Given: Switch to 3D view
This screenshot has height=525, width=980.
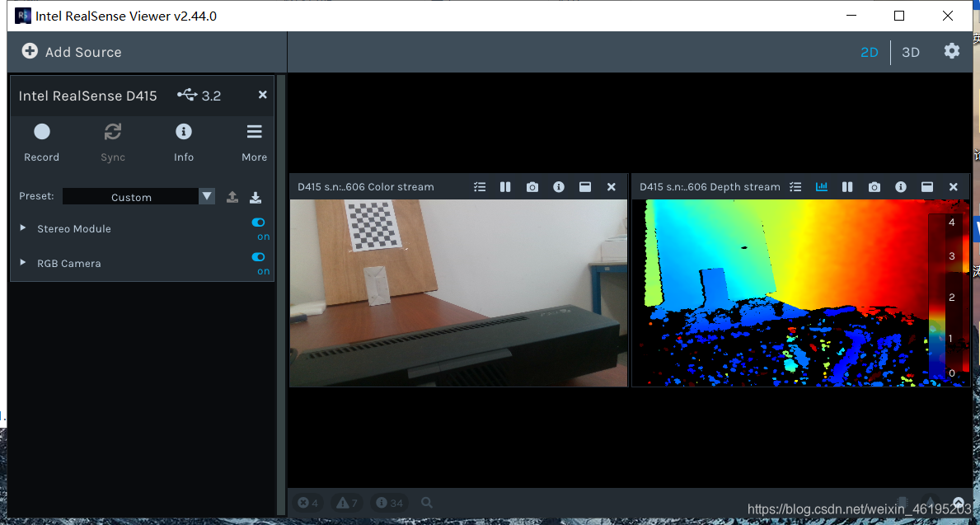Looking at the screenshot, I should point(911,53).
